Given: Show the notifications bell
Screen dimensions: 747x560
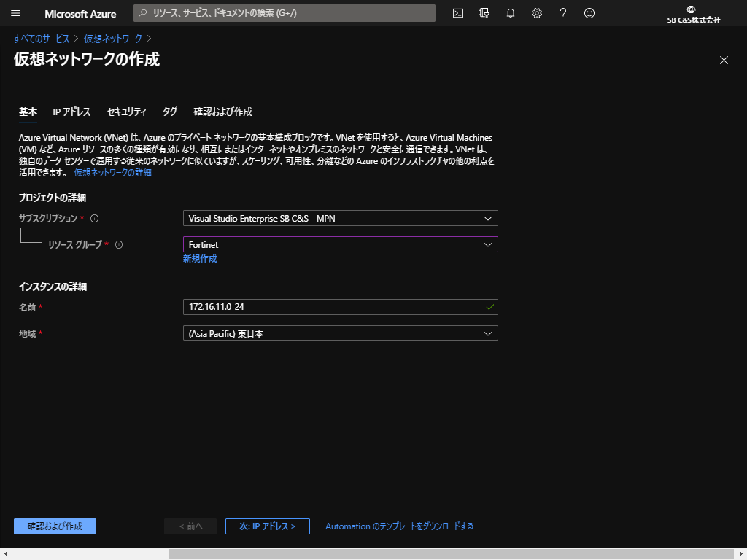Looking at the screenshot, I should coord(510,13).
